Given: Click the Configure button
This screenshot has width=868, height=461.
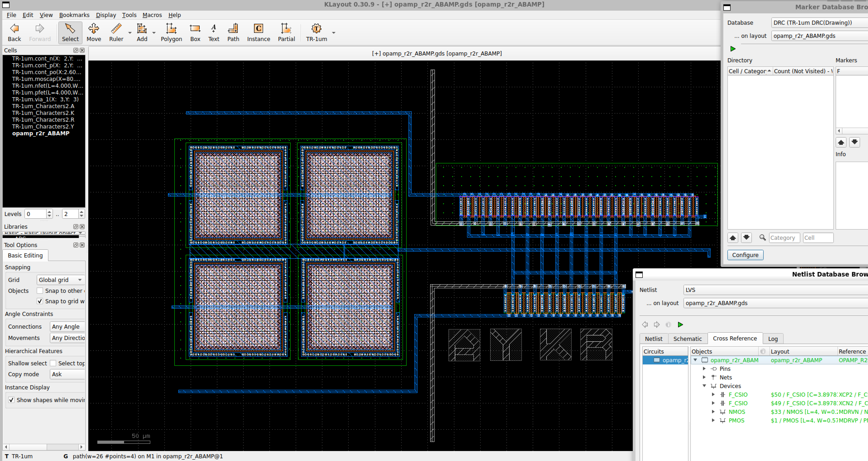Looking at the screenshot, I should (745, 255).
